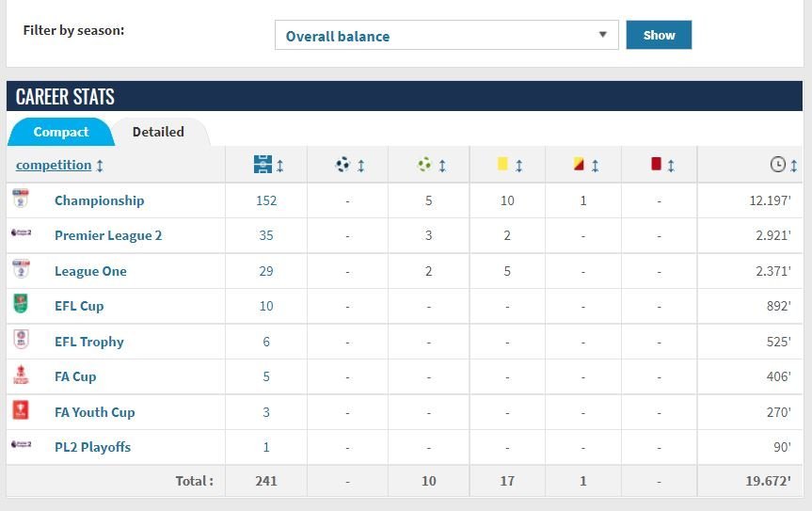Sort by red card icon
The image size is (812, 511).
click(661, 165)
